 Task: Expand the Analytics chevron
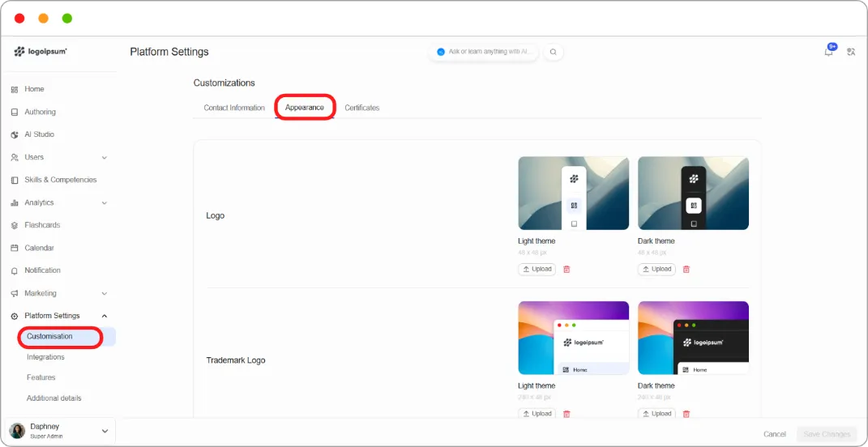(x=104, y=203)
